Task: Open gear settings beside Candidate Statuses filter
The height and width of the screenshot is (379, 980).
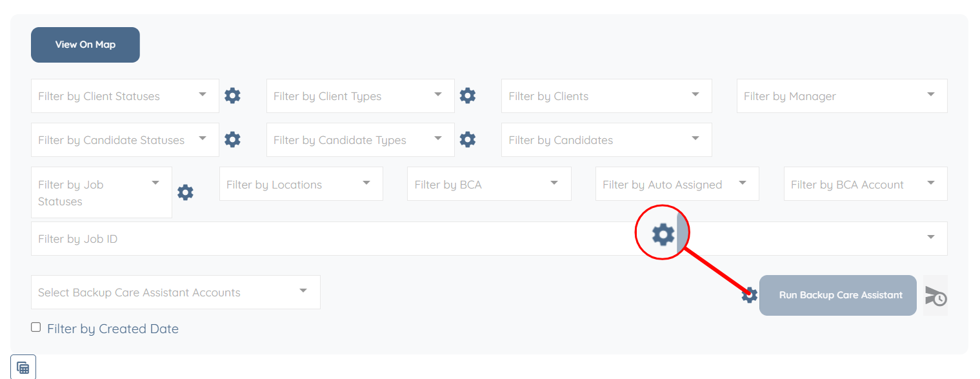Action: point(232,139)
